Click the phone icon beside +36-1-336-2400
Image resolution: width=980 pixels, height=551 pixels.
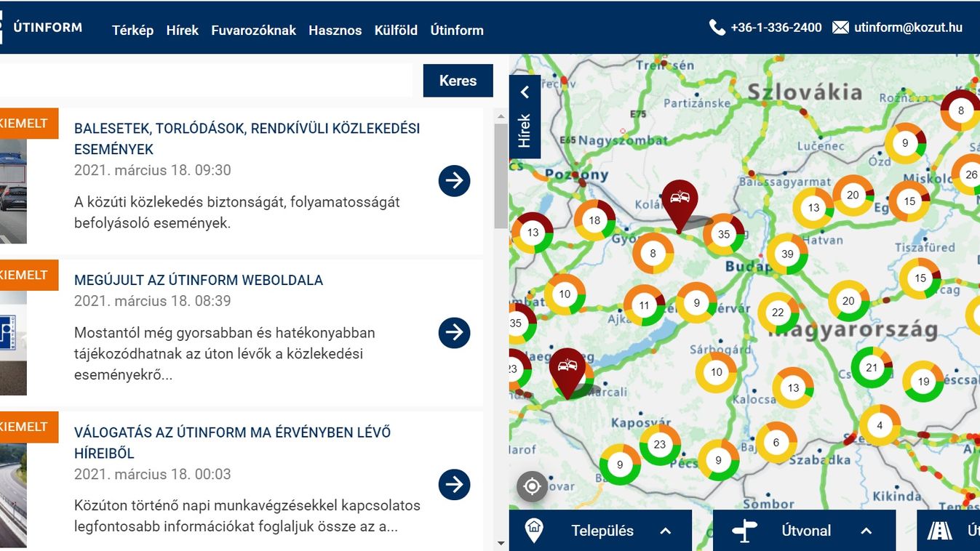[x=717, y=27]
